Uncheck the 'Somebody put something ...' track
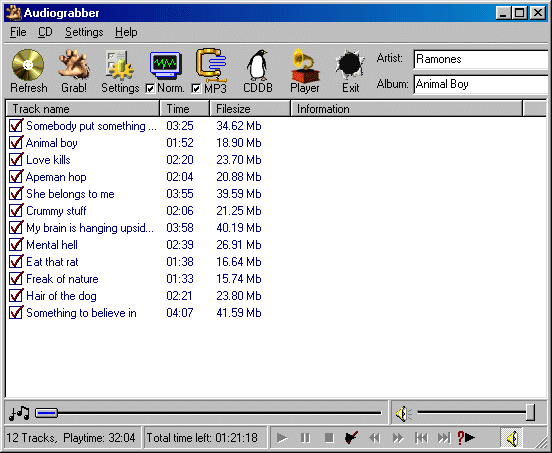 click(16, 126)
